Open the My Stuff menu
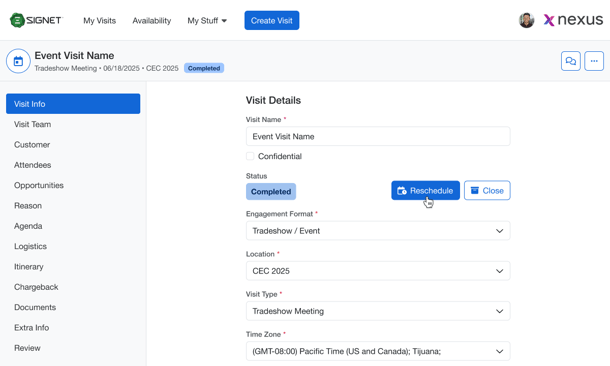 tap(207, 21)
